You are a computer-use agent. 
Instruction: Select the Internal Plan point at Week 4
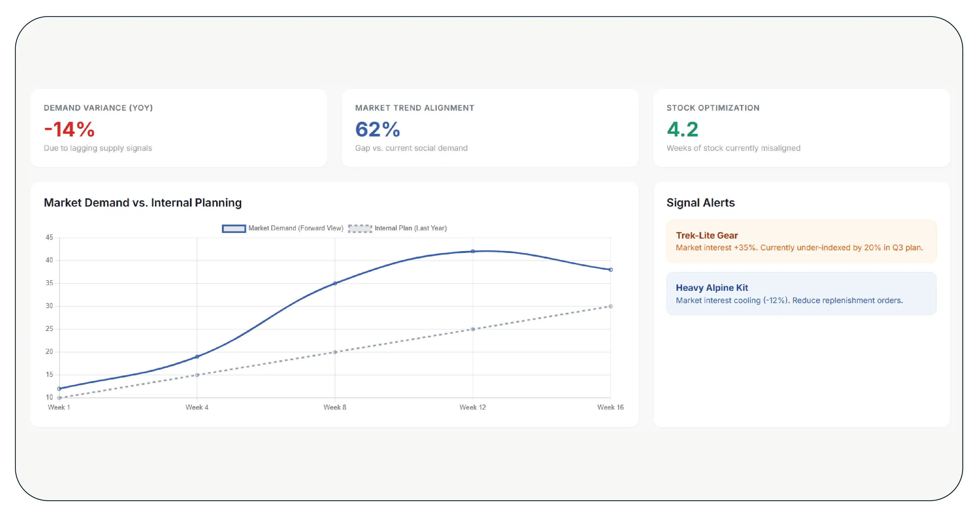pos(197,375)
